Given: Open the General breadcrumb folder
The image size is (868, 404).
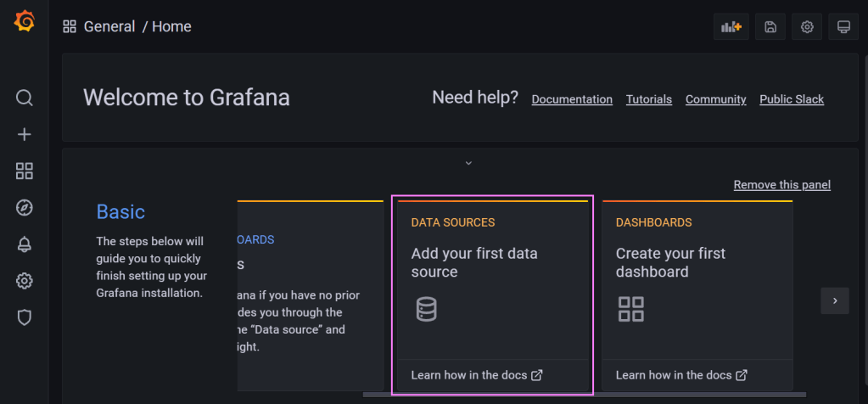Looking at the screenshot, I should tap(109, 26).
